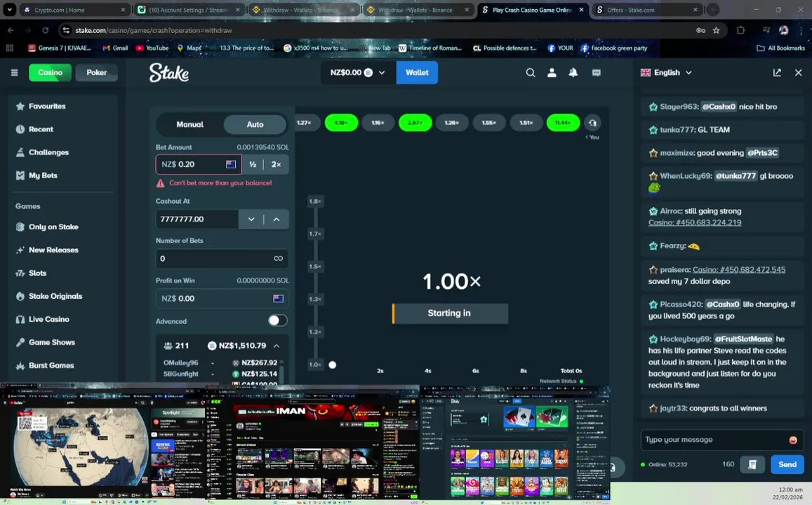The height and width of the screenshot is (505, 812).
Task: Halve the bet amount
Action: coord(253,165)
